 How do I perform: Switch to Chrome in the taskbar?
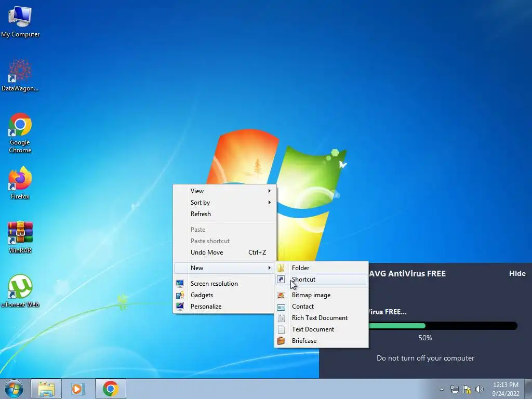click(110, 389)
